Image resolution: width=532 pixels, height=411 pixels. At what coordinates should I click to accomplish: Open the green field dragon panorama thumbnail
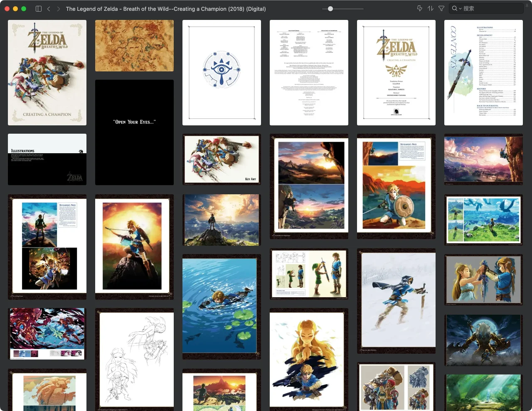pos(484,220)
